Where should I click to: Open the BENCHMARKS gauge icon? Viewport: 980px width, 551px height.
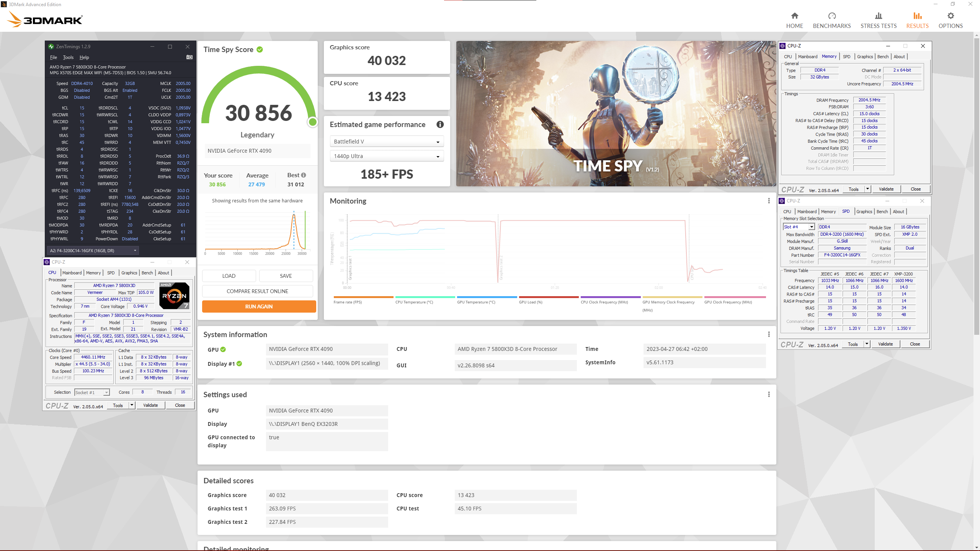pyautogui.click(x=831, y=16)
